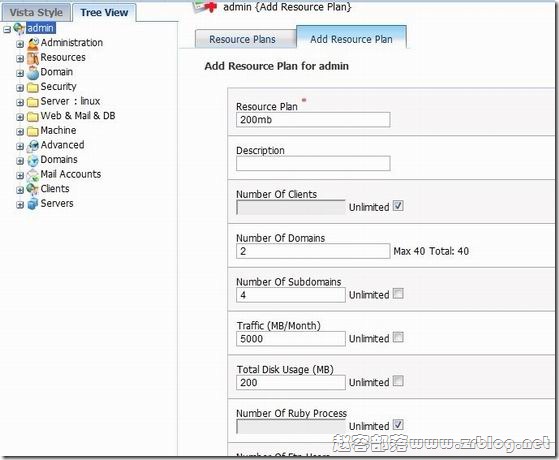Click the Administration user icon in the tree
Viewport: 559px width, 460px height.
33,44
